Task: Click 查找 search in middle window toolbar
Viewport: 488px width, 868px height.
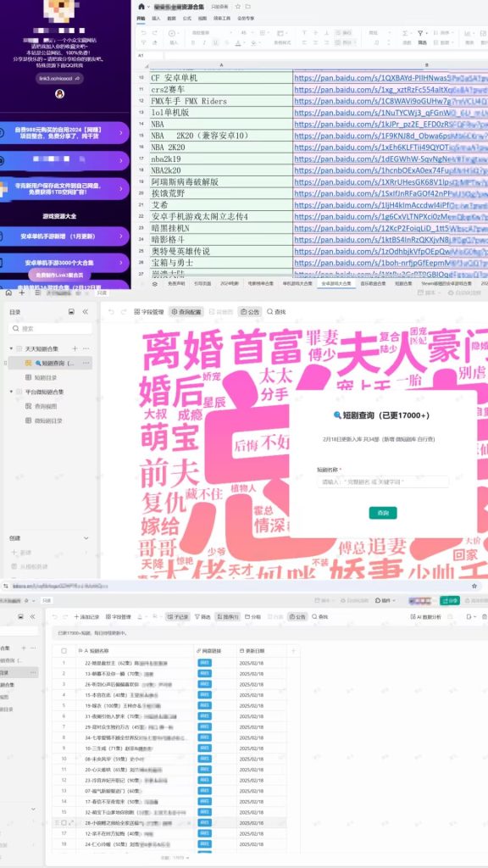Action: point(277,312)
